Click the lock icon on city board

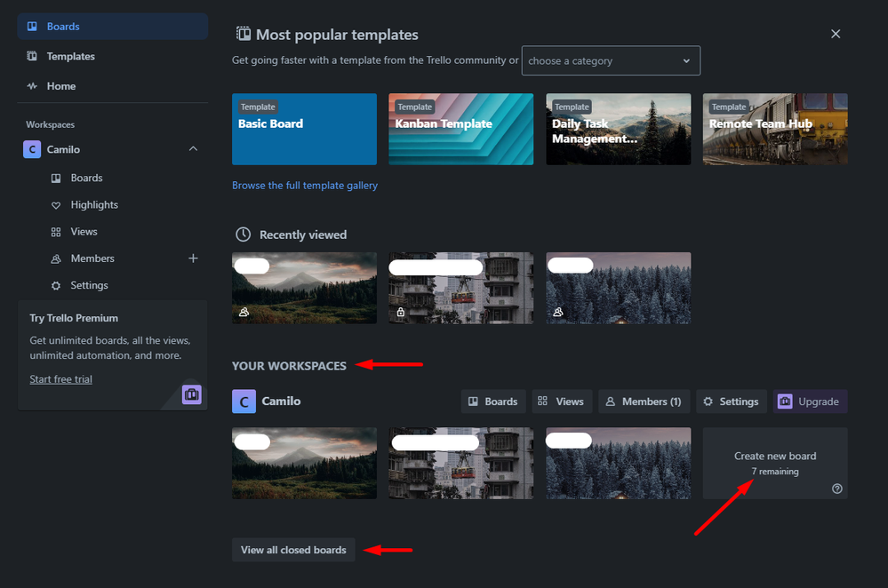coord(401,312)
